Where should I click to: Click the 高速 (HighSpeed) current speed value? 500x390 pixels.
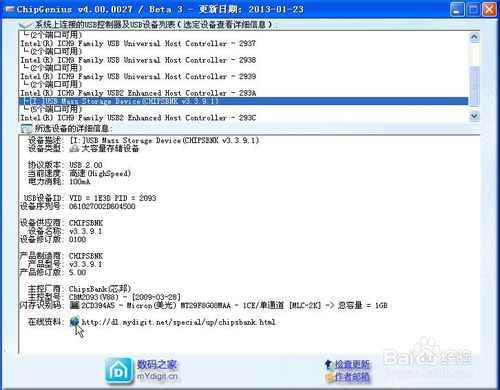(100, 173)
